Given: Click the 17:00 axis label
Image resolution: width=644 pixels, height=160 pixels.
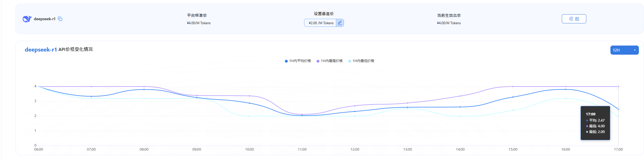Looking at the screenshot, I should (x=618, y=149).
